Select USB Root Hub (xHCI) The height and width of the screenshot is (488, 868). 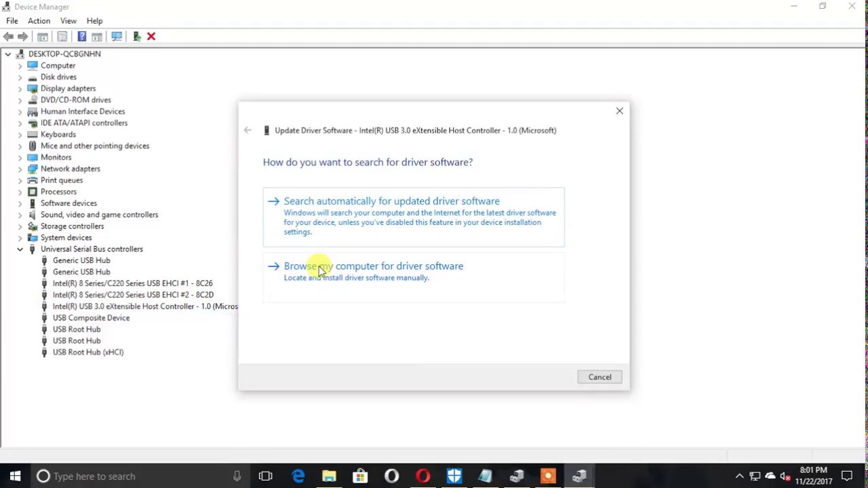click(88, 352)
